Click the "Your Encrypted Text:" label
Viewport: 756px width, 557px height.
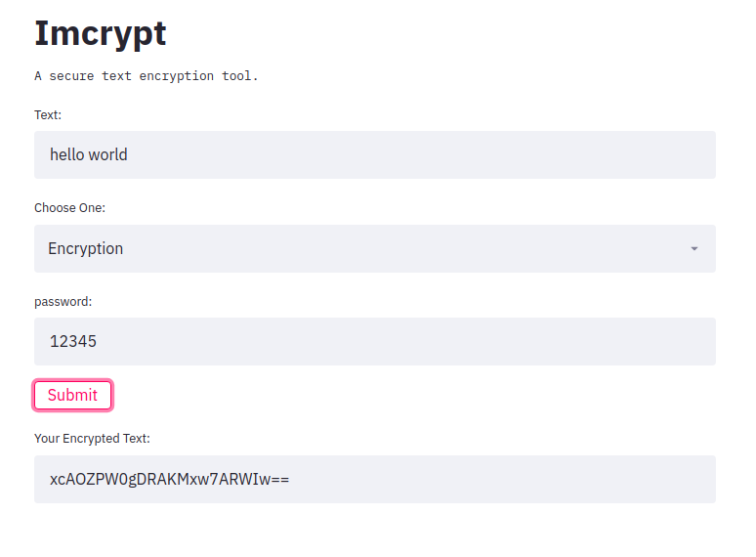(93, 439)
